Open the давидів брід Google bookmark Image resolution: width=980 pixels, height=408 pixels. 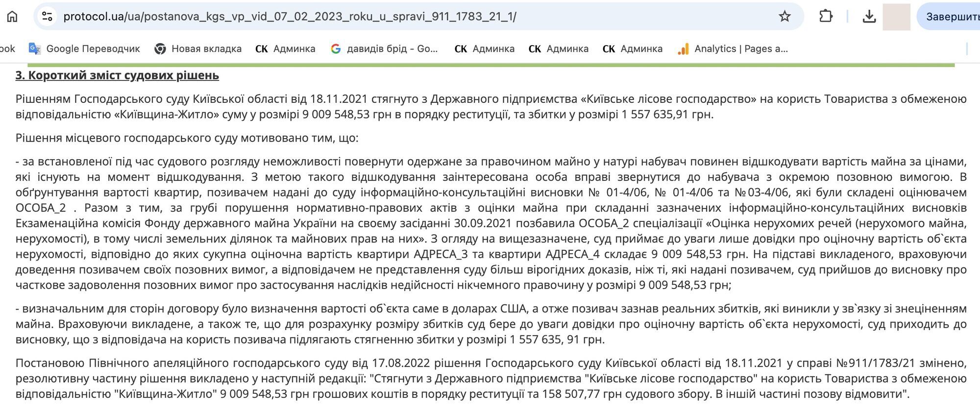(384, 48)
